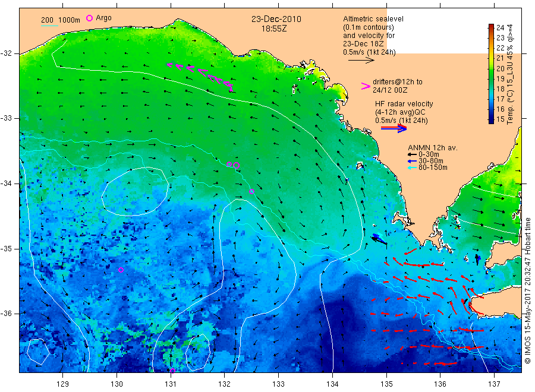Click the '-36' latitude axis label
This screenshot has height=392, width=535.
[6, 314]
